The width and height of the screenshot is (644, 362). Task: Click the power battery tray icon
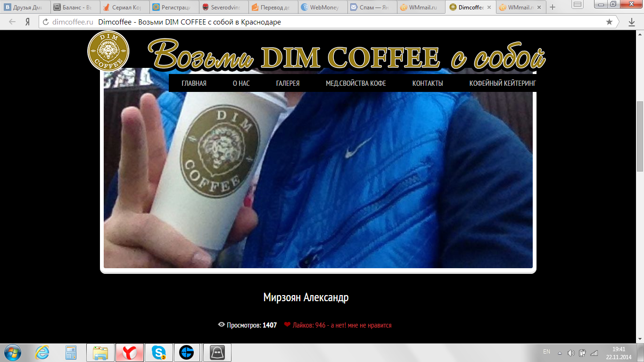click(583, 353)
